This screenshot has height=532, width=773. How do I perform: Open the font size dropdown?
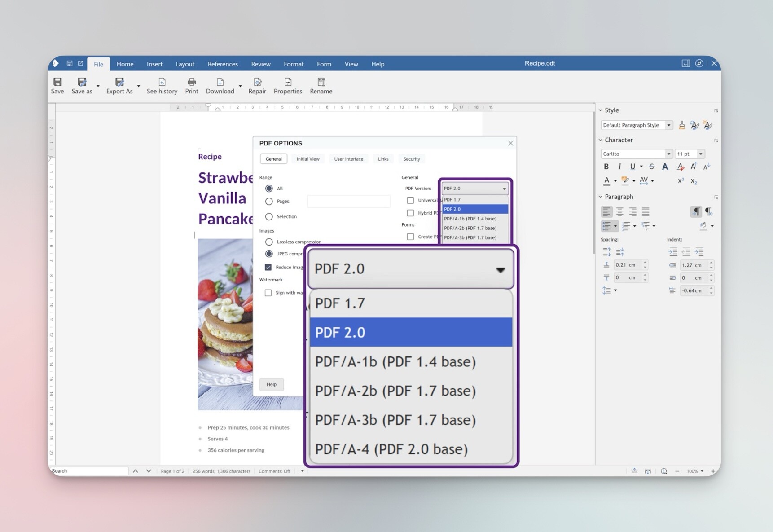[x=701, y=154]
